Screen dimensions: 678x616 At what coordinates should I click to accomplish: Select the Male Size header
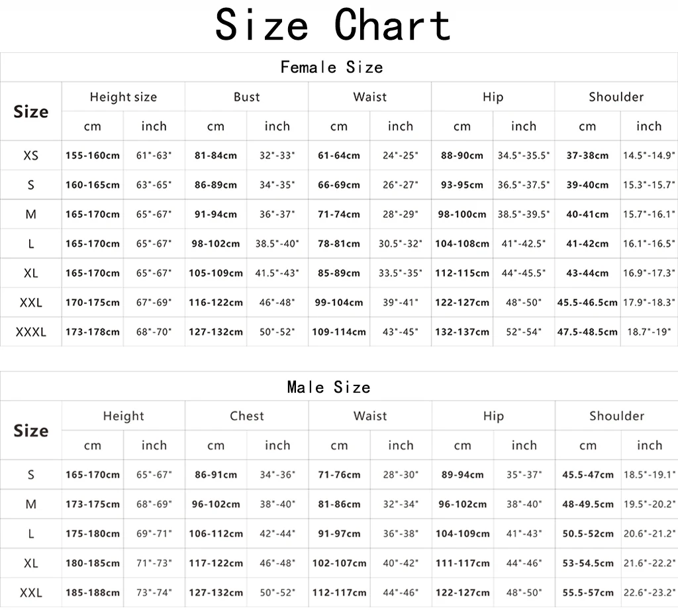tap(328, 387)
